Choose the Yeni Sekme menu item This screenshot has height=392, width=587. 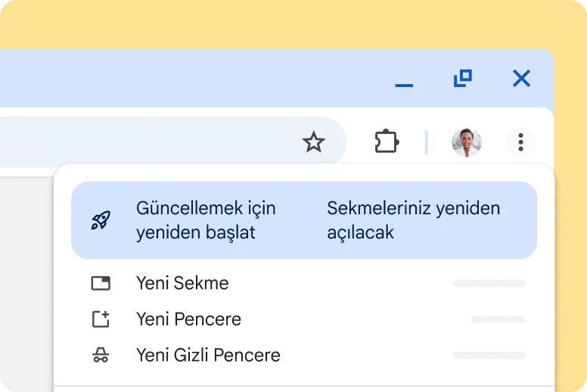coord(182,283)
